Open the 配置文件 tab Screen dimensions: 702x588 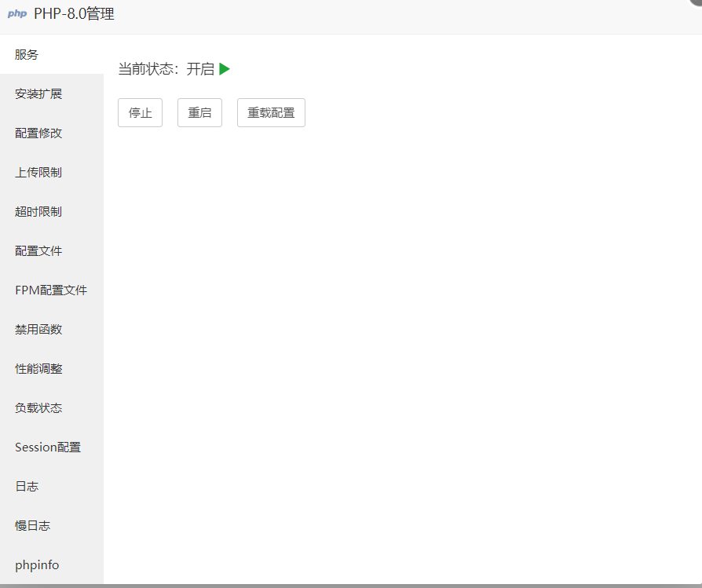coord(52,251)
